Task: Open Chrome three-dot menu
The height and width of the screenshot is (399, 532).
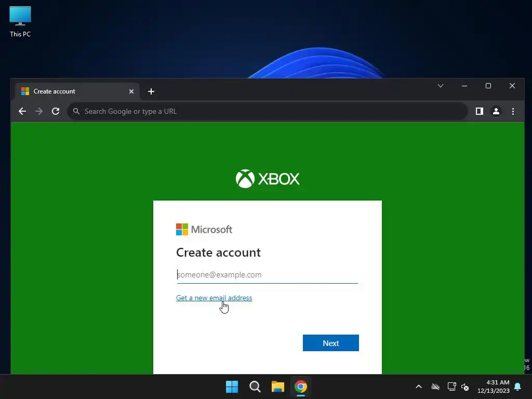Action: (513, 111)
